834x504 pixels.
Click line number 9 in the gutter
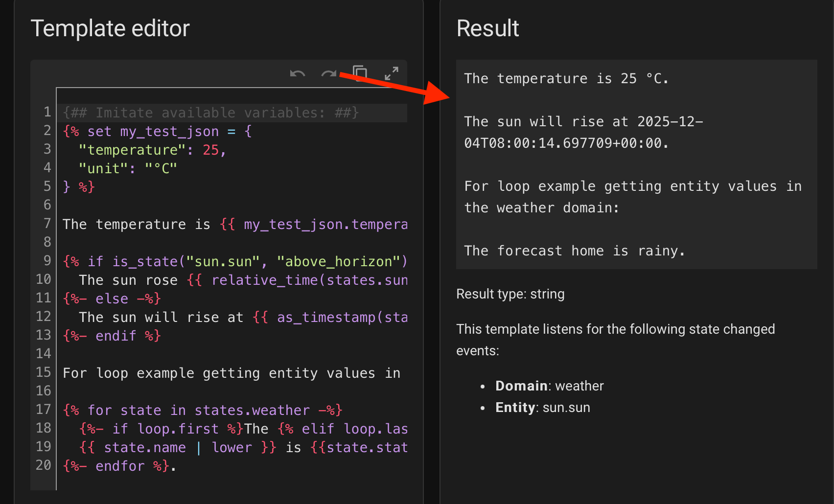click(47, 261)
